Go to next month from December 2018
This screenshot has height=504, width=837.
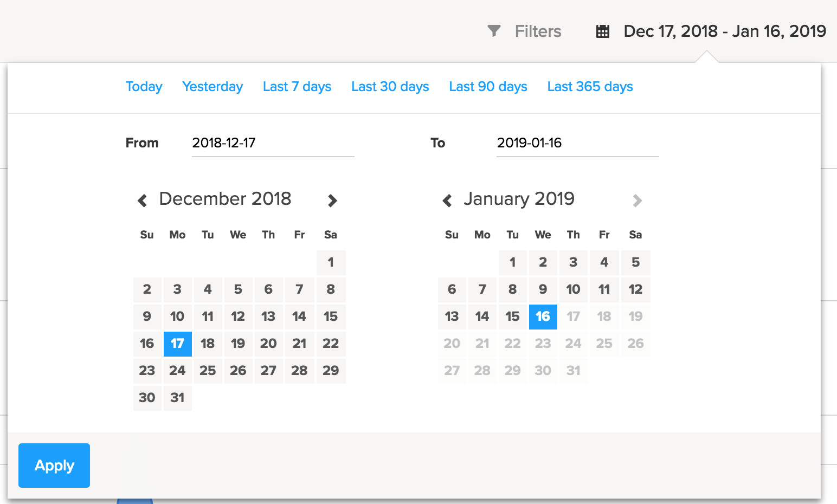[x=332, y=201]
